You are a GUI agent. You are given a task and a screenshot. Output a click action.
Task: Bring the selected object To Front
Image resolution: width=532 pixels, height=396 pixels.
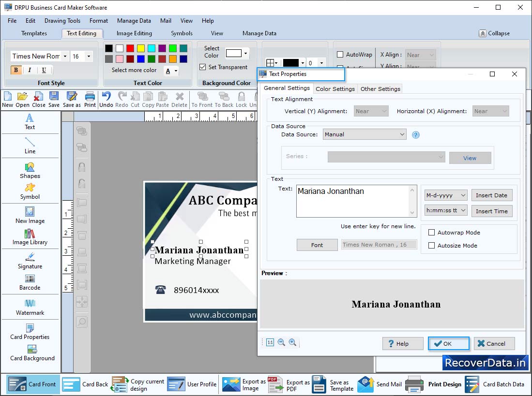[x=202, y=100]
